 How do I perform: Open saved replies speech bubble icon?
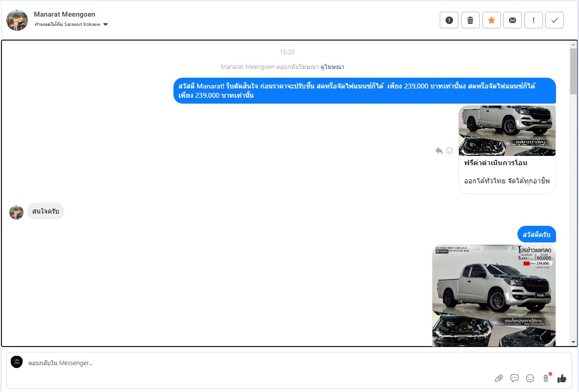515,378
